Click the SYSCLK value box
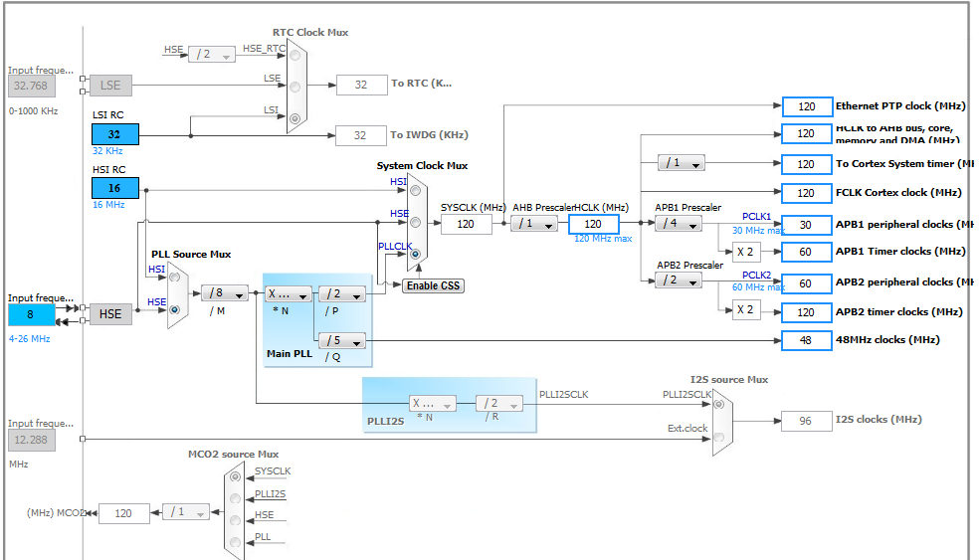 [467, 224]
